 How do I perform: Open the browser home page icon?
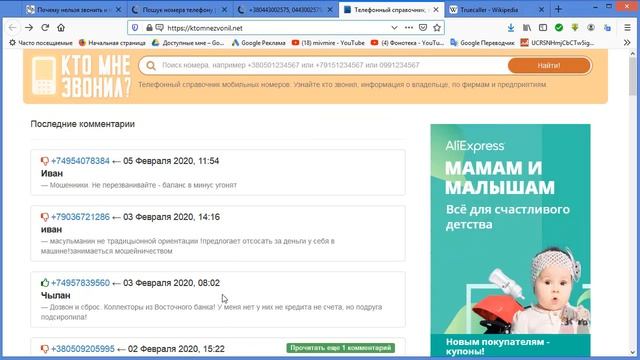[x=61, y=28]
